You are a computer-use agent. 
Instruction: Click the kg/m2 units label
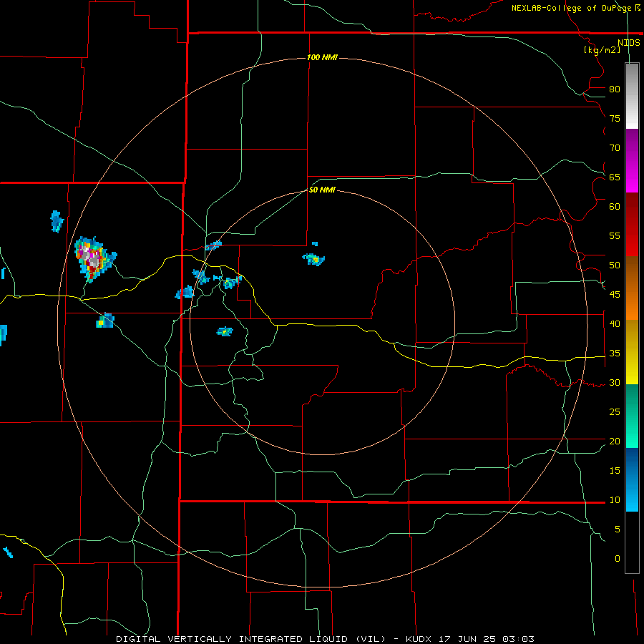pyautogui.click(x=602, y=50)
